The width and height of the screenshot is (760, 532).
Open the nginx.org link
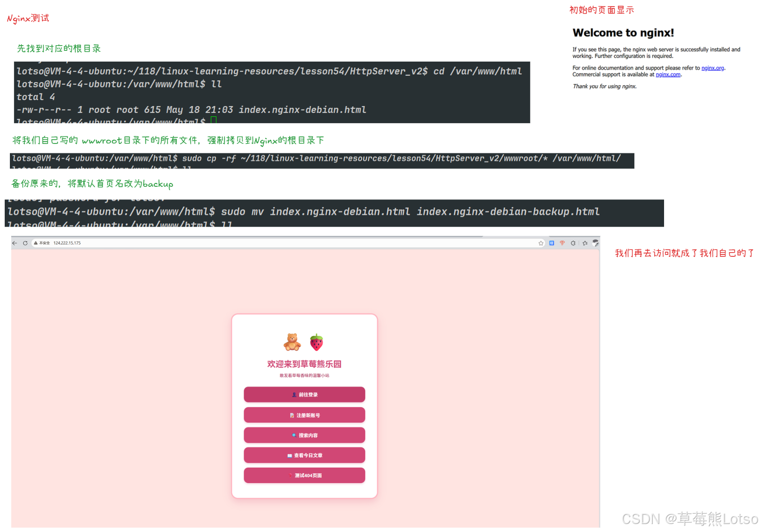[x=712, y=68]
